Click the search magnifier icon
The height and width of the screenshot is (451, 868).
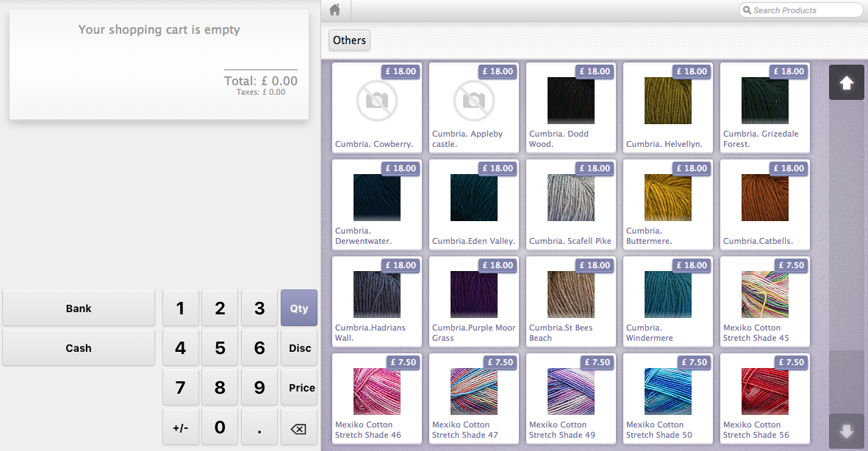[x=747, y=10]
